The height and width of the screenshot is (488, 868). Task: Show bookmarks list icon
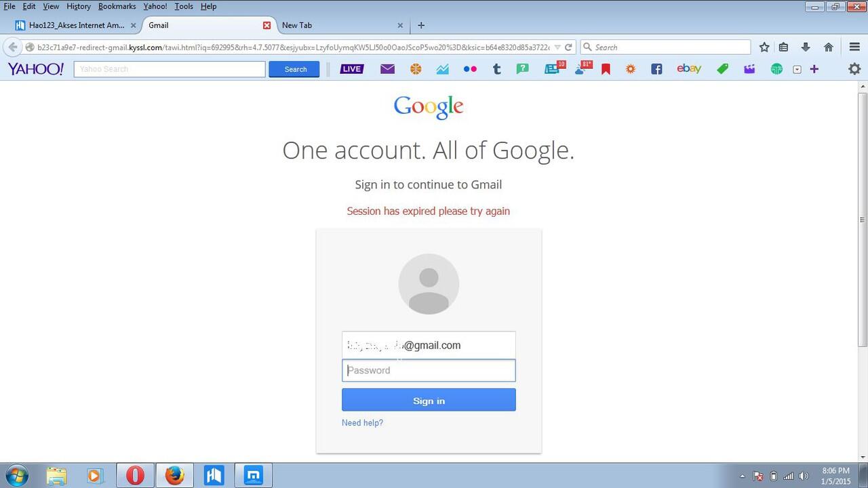pos(783,47)
